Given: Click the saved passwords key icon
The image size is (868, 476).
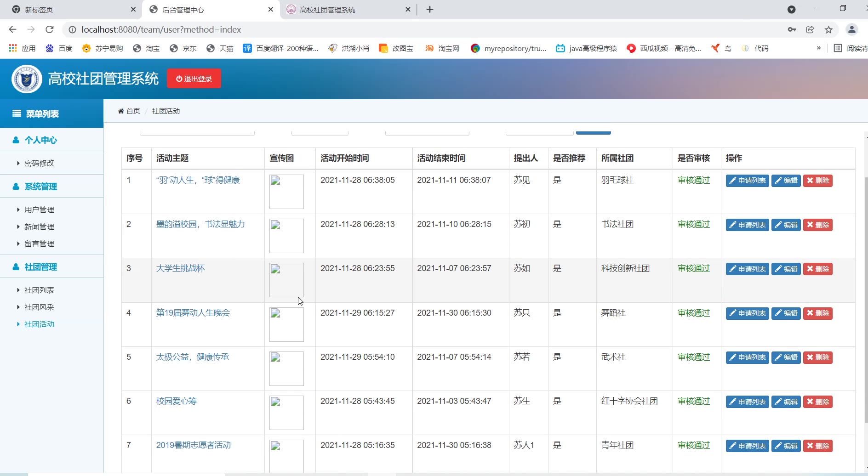Looking at the screenshot, I should [792, 29].
